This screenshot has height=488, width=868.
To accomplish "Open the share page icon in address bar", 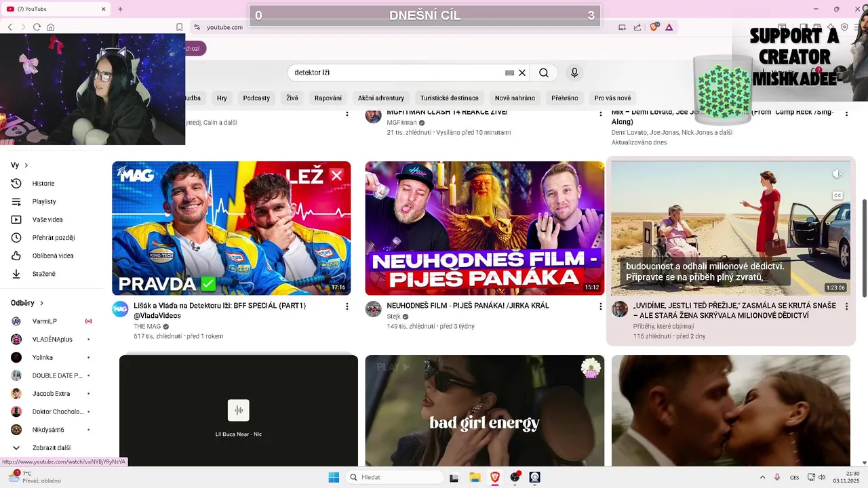I will click(x=637, y=27).
